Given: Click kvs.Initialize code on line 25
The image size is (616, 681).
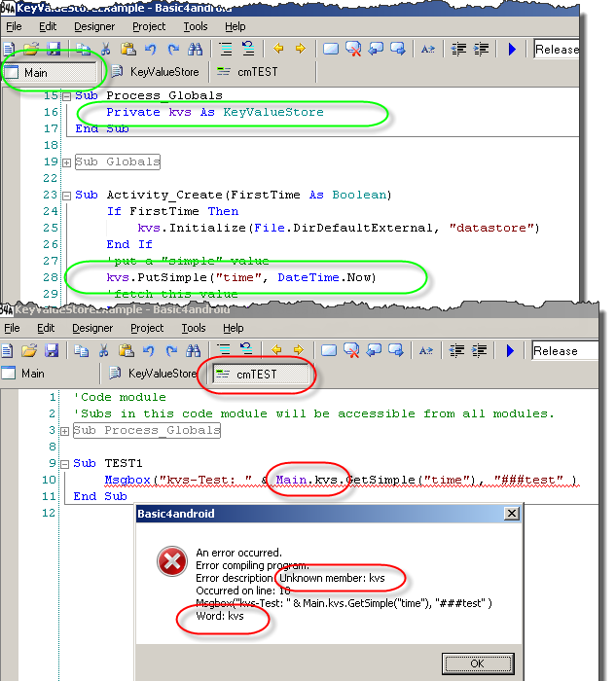Looking at the screenshot, I should (339, 228).
